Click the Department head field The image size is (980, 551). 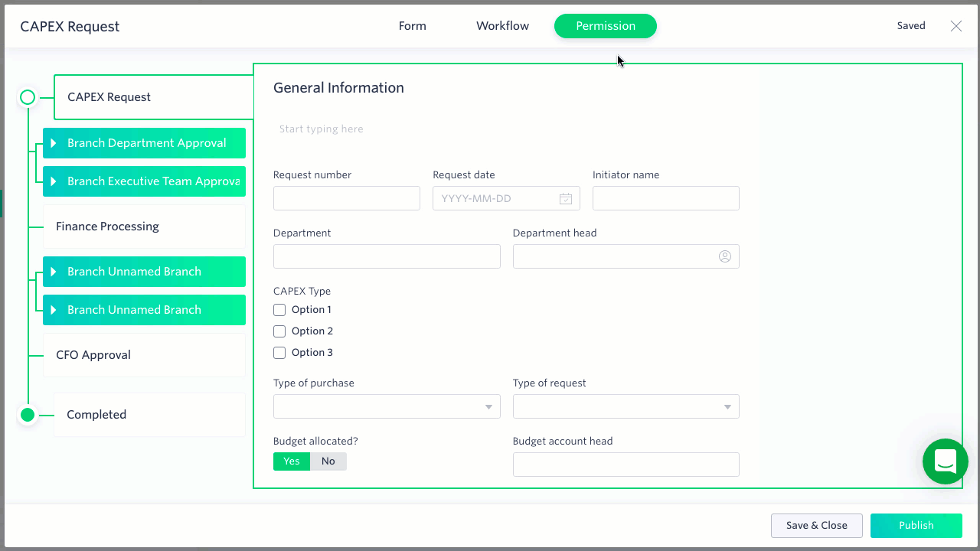click(626, 256)
